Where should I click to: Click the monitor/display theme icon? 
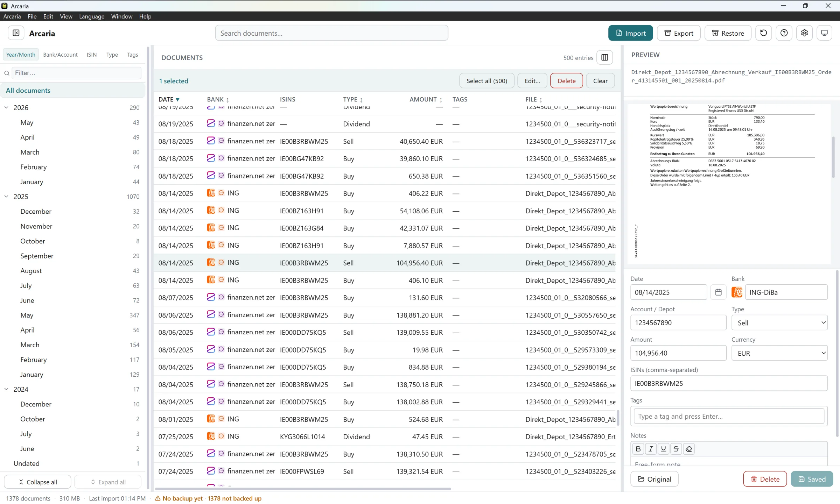point(825,33)
